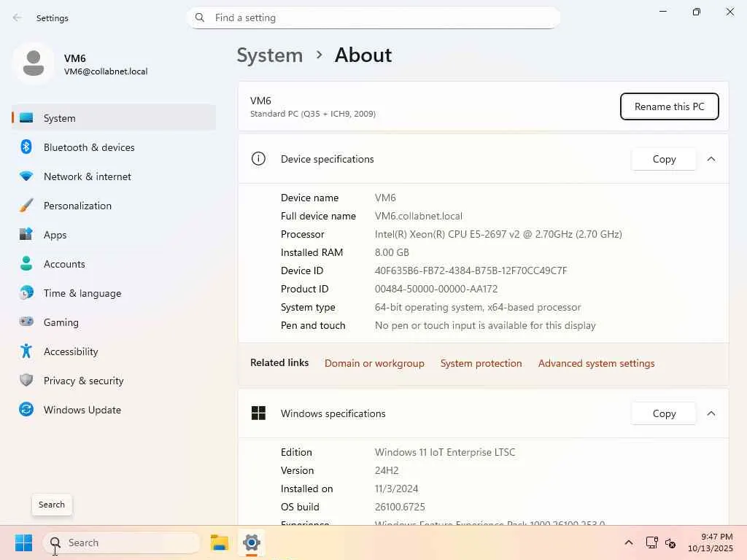Open Gaming settings
Screen dimensions: 747x560
[113, 322]
